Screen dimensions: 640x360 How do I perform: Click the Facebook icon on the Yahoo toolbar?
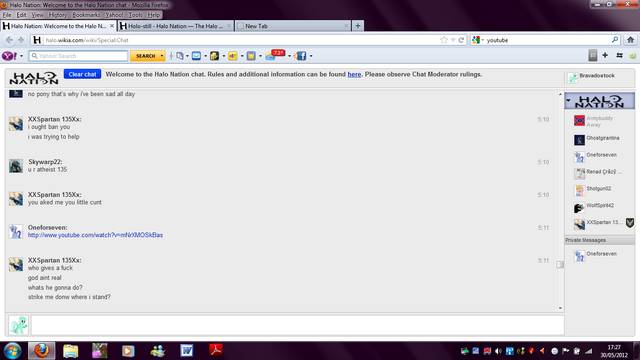pyautogui.click(x=301, y=56)
